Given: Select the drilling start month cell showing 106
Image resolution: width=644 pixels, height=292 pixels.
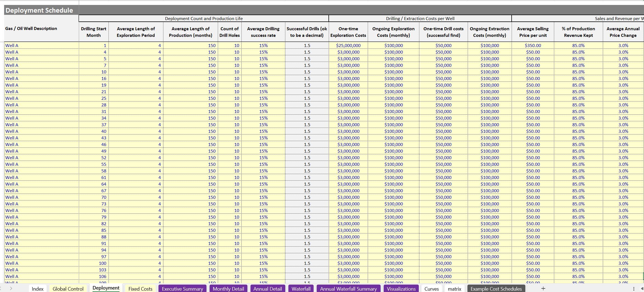Looking at the screenshot, I should click(x=94, y=276).
